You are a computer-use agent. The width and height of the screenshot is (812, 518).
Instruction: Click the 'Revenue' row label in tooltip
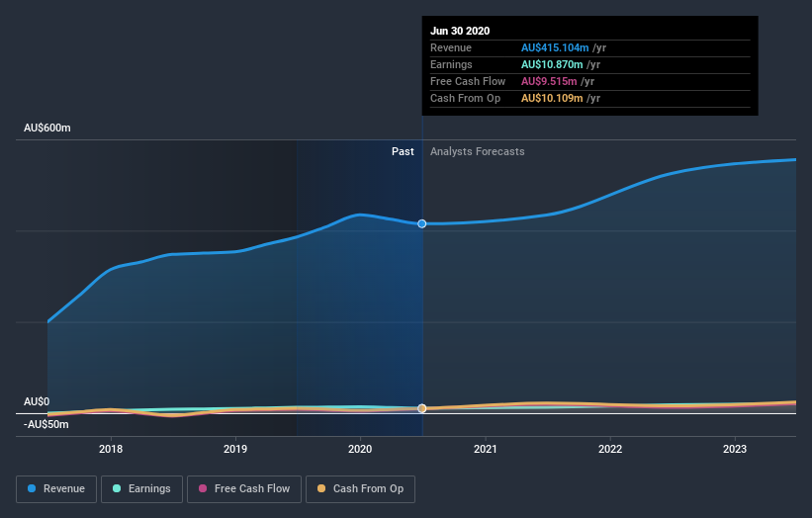pos(451,47)
